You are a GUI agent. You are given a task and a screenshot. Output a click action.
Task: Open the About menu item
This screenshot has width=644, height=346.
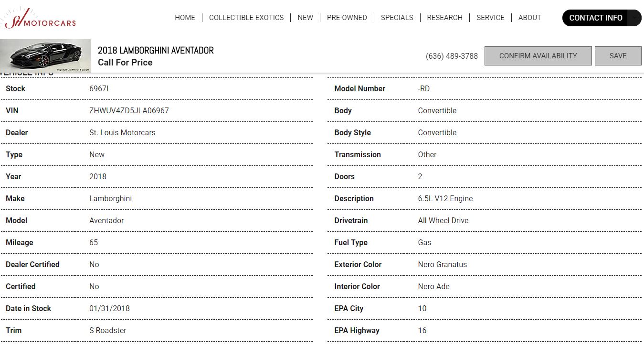click(529, 18)
